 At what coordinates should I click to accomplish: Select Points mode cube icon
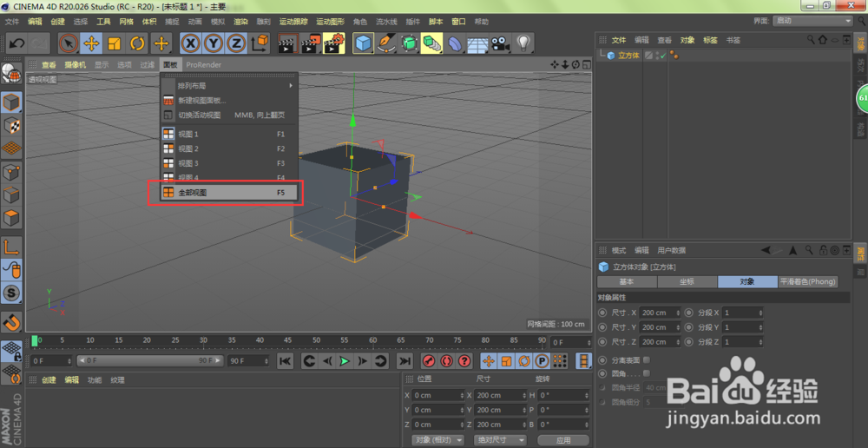point(11,172)
